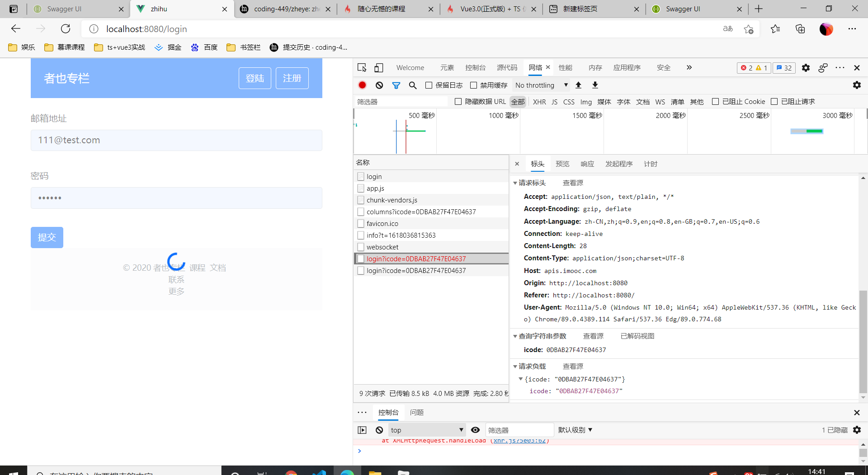Click 查看源 beside 请求标头
Screen dimensions: 868x475
573,183
